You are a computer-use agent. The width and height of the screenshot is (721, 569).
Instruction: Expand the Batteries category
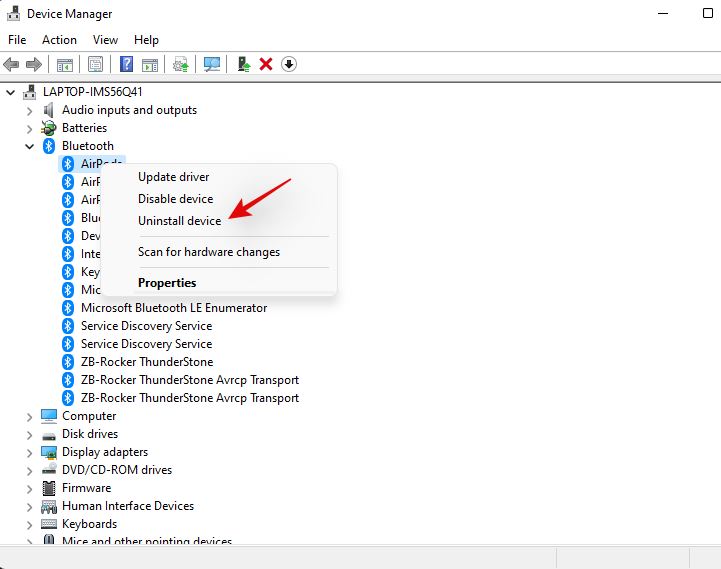(x=30, y=128)
